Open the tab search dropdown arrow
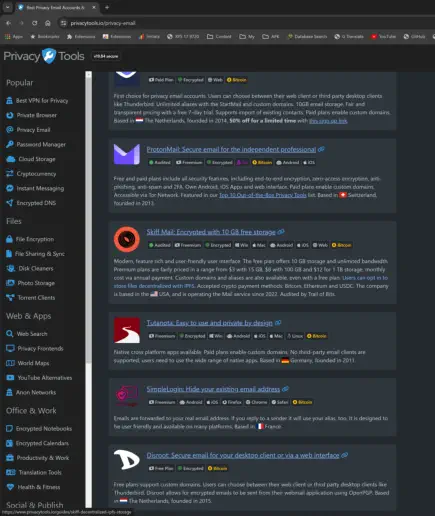The image size is (435, 516). point(7,7)
